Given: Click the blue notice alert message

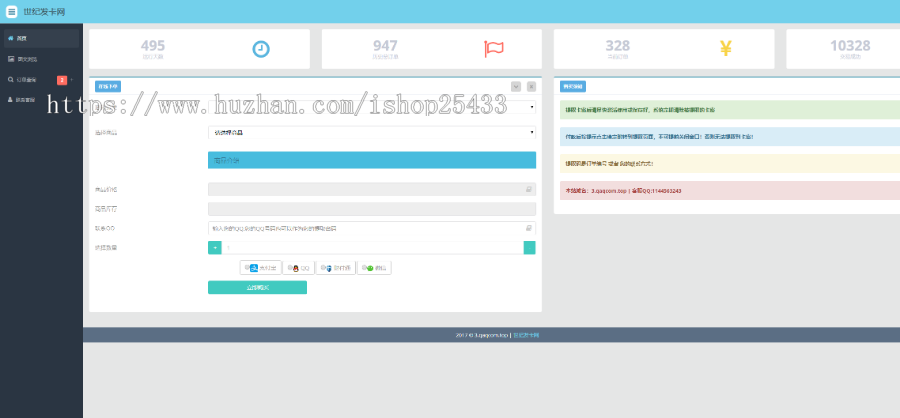Looking at the screenshot, I should 730,137.
